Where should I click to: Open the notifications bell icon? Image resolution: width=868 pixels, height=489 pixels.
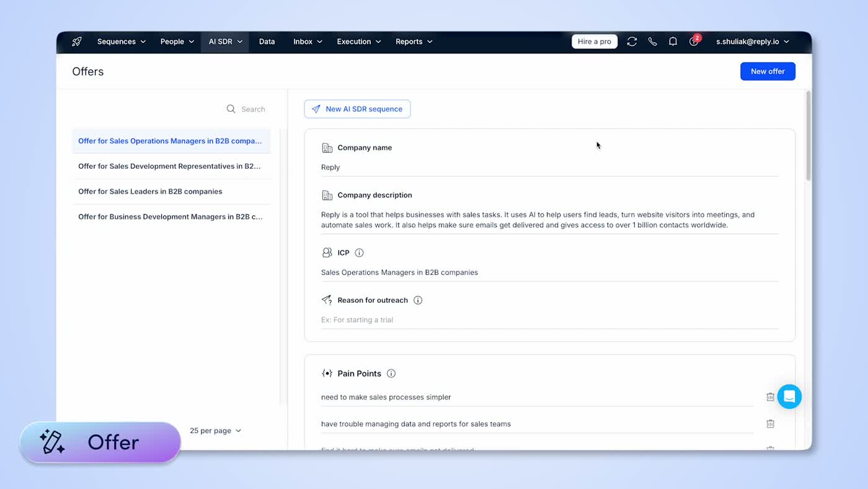673,42
